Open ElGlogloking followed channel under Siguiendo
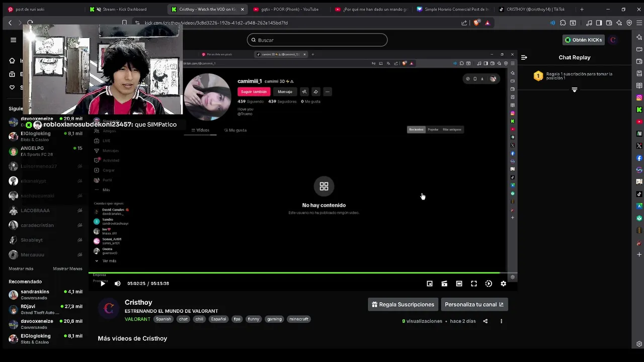 pos(45,136)
